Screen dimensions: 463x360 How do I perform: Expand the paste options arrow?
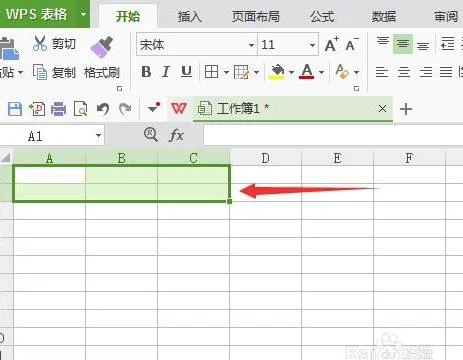coord(20,72)
